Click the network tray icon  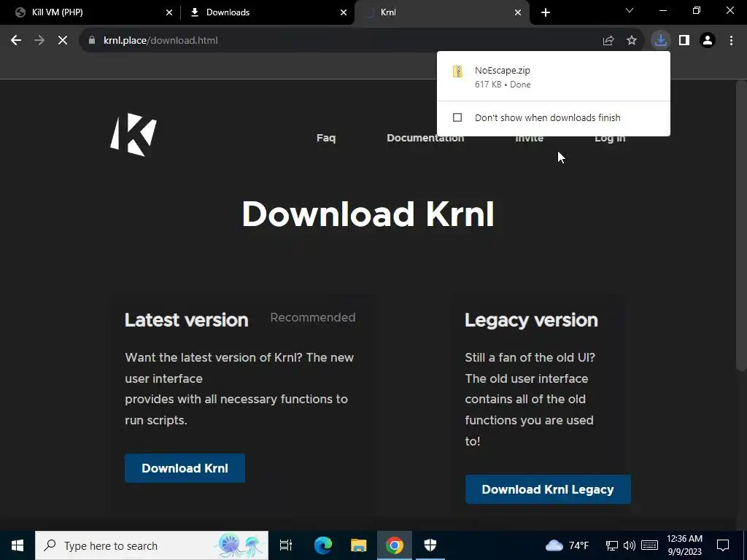612,545
